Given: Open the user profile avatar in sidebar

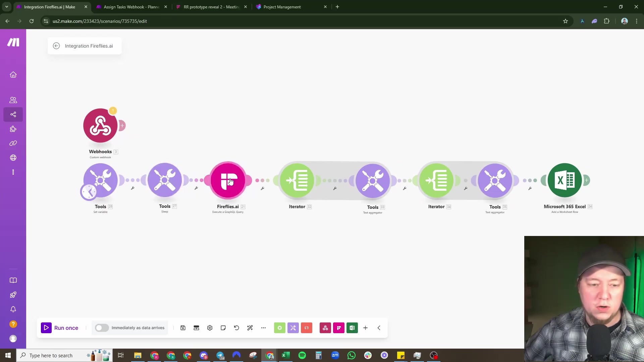Looking at the screenshot, I should tap(13, 339).
